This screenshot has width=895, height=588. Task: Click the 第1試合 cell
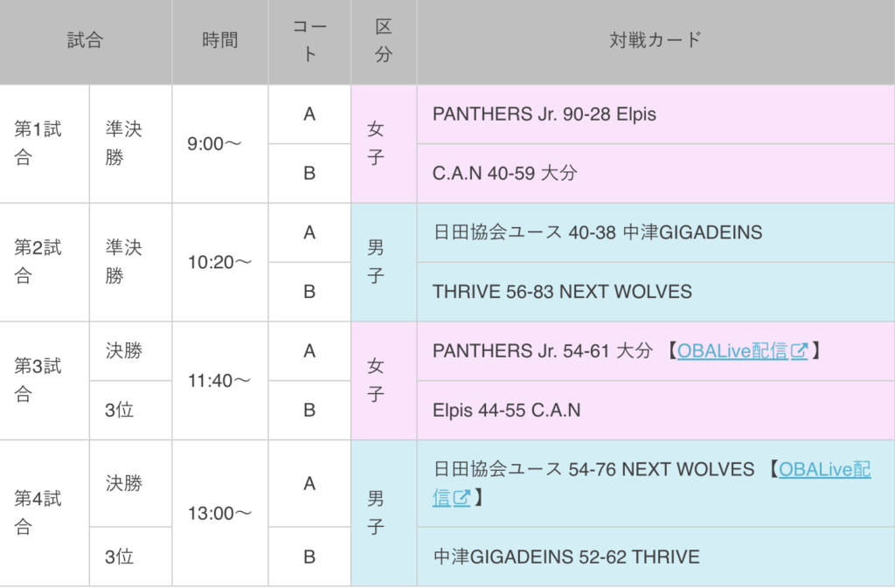(x=45, y=143)
